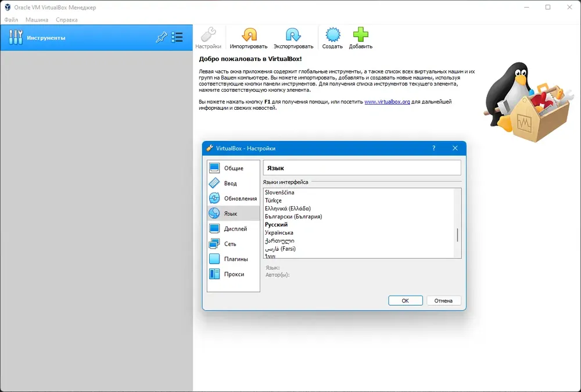The width and height of the screenshot is (581, 392).
Task: Maximize the VirtualBox Manager window
Action: pyautogui.click(x=548, y=7)
